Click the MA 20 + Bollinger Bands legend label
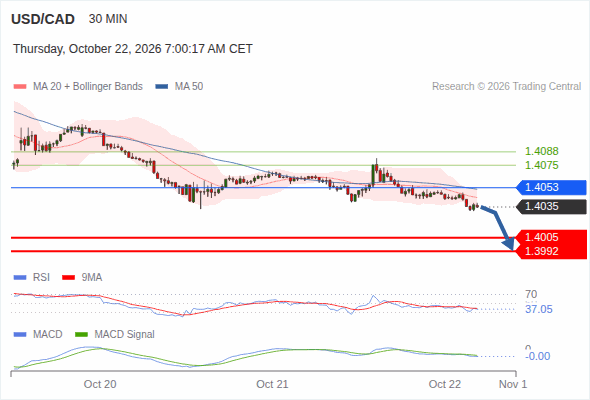The height and width of the screenshot is (400, 590). point(88,87)
